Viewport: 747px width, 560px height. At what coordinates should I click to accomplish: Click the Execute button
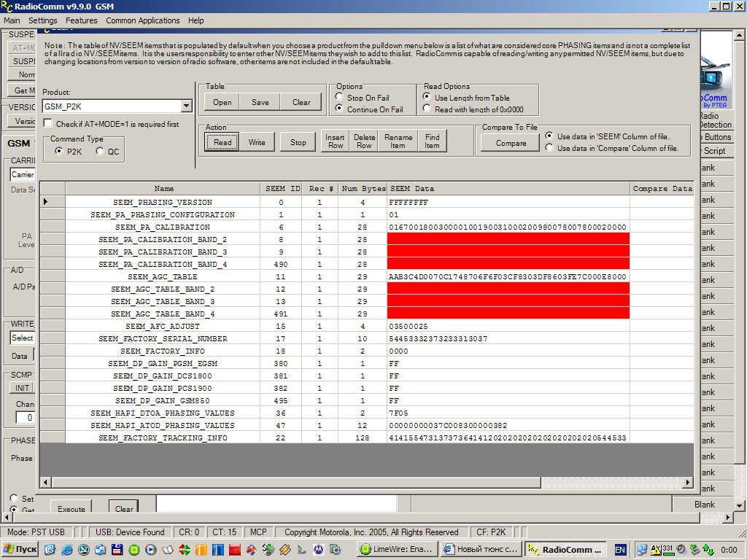pos(71,507)
